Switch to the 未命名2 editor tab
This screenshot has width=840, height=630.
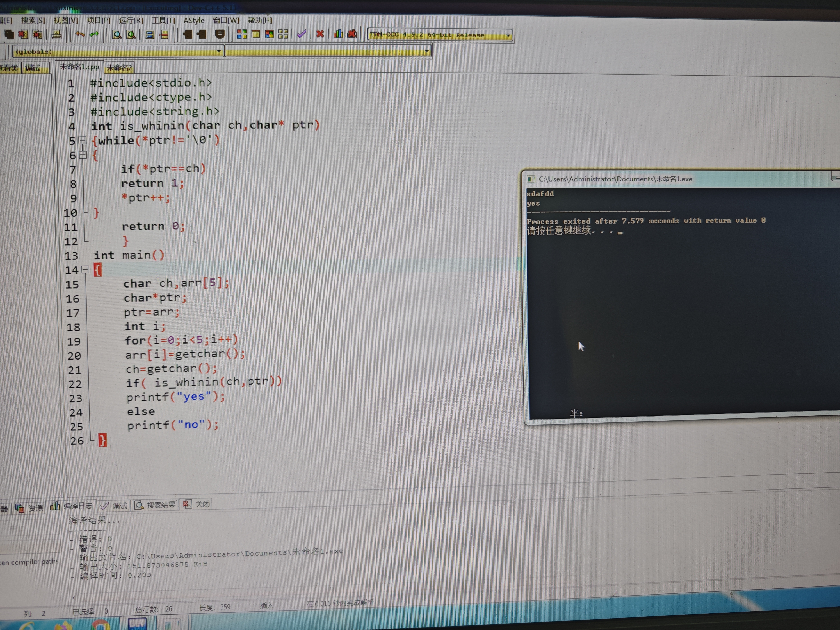[x=119, y=68]
